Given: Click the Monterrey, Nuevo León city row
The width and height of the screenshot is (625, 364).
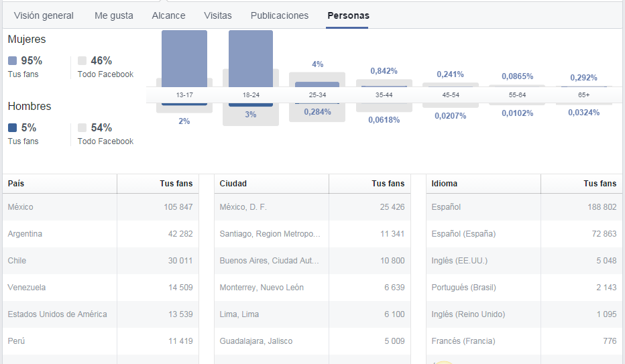Looking at the screenshot, I should click(x=312, y=288).
